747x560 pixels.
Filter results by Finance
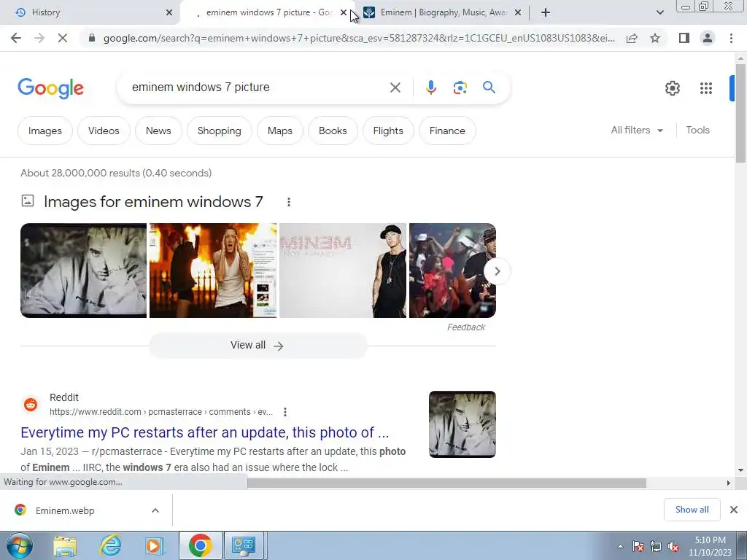447,131
